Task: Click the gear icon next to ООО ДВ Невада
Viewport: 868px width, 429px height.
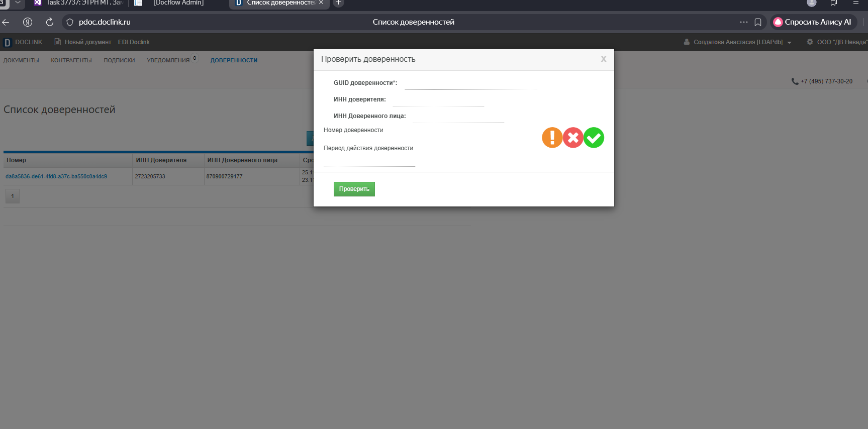Action: click(x=810, y=42)
